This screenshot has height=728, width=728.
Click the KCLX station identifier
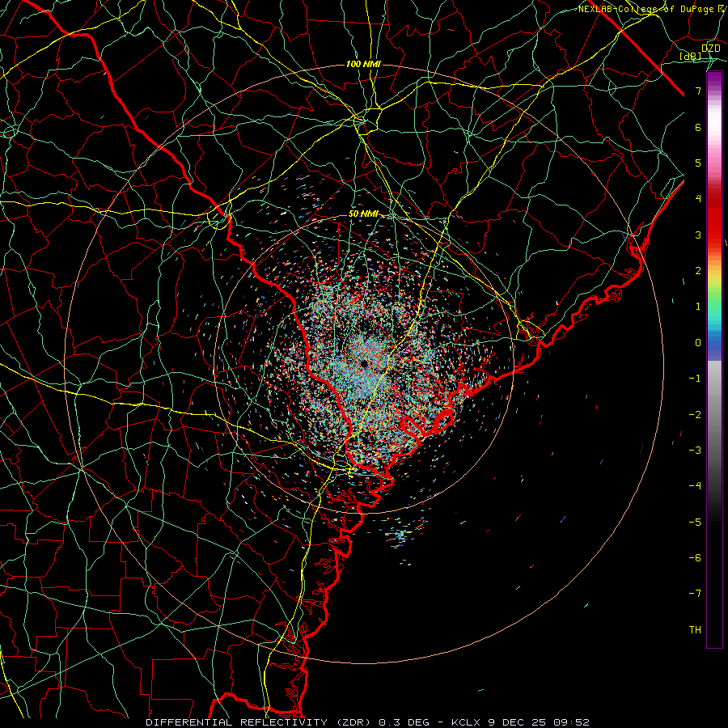tap(467, 722)
